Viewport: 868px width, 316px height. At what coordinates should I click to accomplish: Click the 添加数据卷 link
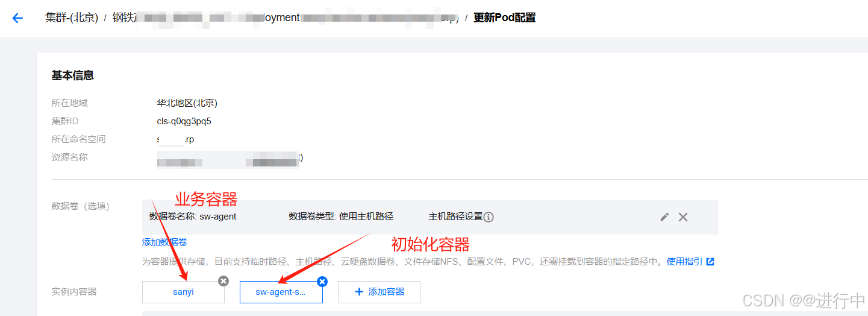[164, 242]
